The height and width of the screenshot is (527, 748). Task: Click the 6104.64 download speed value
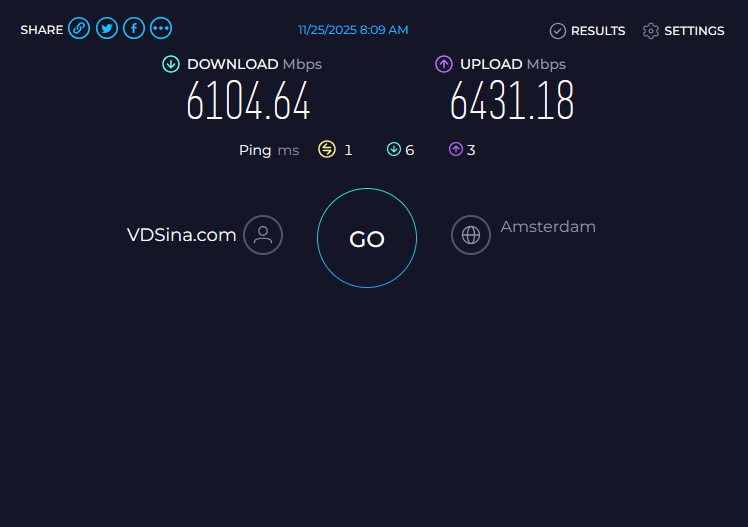click(x=248, y=100)
